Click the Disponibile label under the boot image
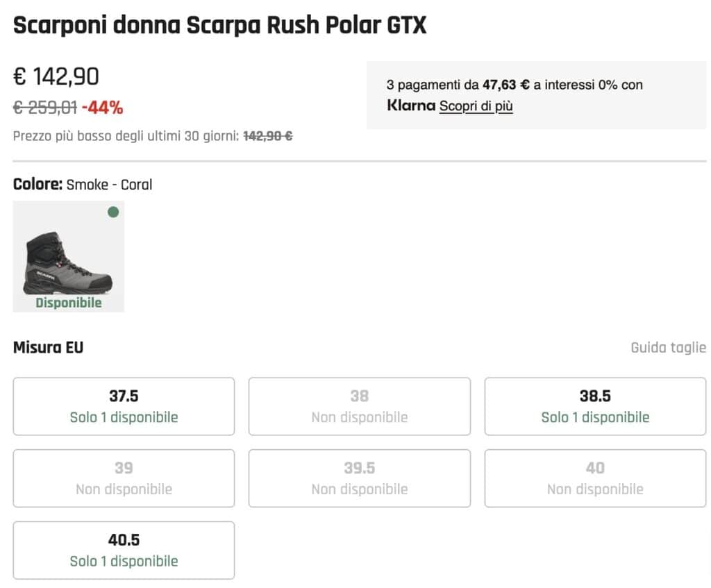 pos(68,303)
